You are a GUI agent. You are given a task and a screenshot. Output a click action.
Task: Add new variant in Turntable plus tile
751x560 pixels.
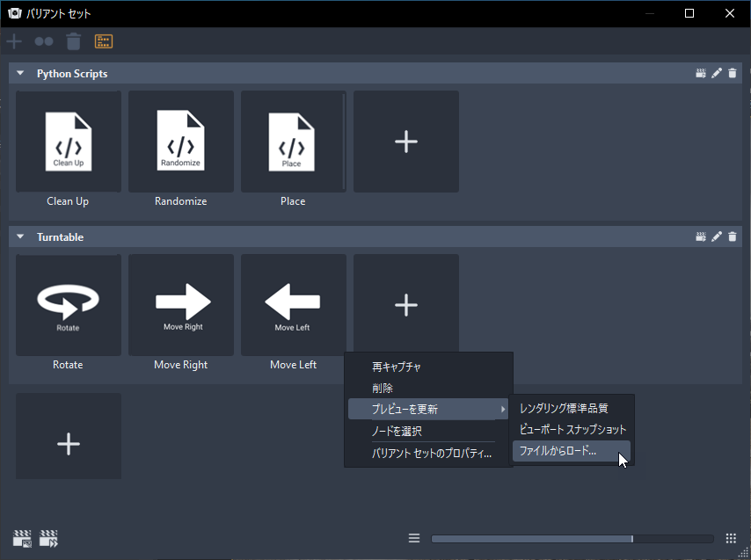[406, 303]
